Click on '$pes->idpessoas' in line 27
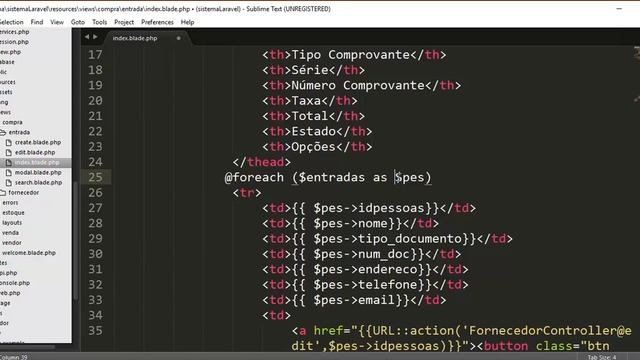 click(369, 208)
